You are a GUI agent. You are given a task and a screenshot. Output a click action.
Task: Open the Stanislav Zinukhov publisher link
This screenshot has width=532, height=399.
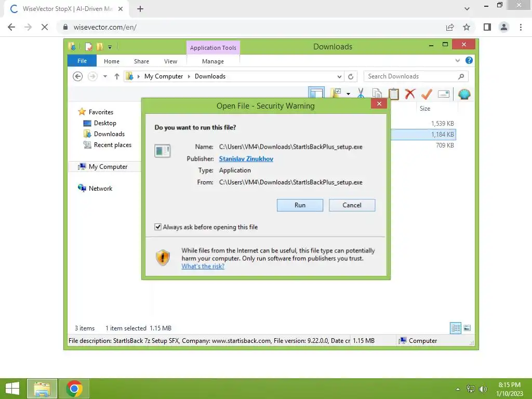246,159
